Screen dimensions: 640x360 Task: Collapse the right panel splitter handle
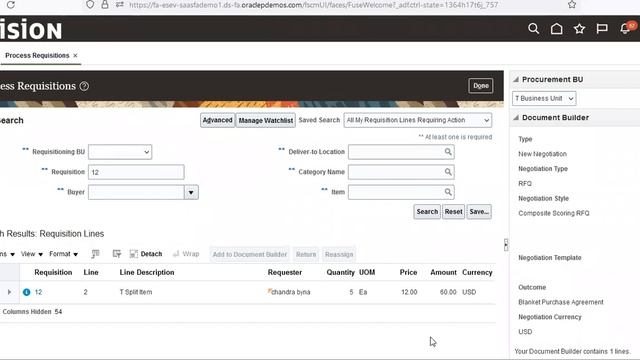[x=506, y=244]
